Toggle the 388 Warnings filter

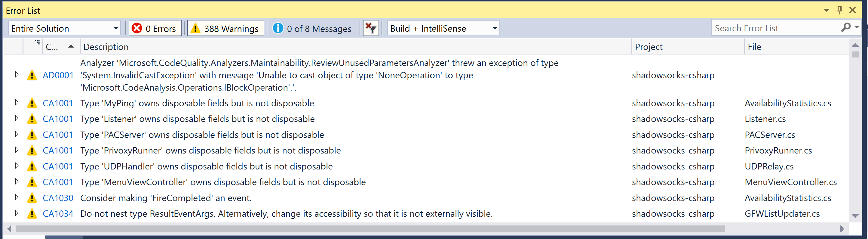coord(225,28)
